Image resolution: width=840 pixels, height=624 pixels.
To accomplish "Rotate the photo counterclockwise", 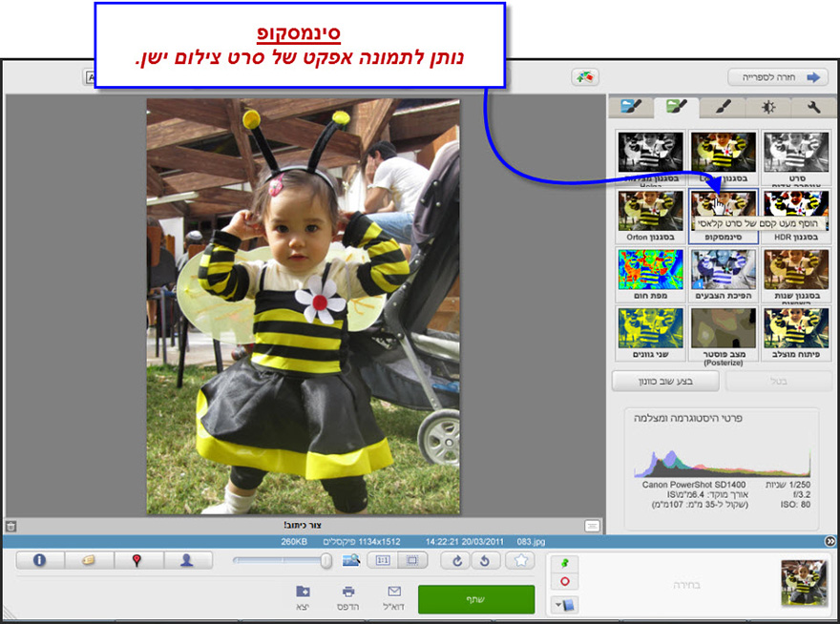I will click(x=486, y=561).
